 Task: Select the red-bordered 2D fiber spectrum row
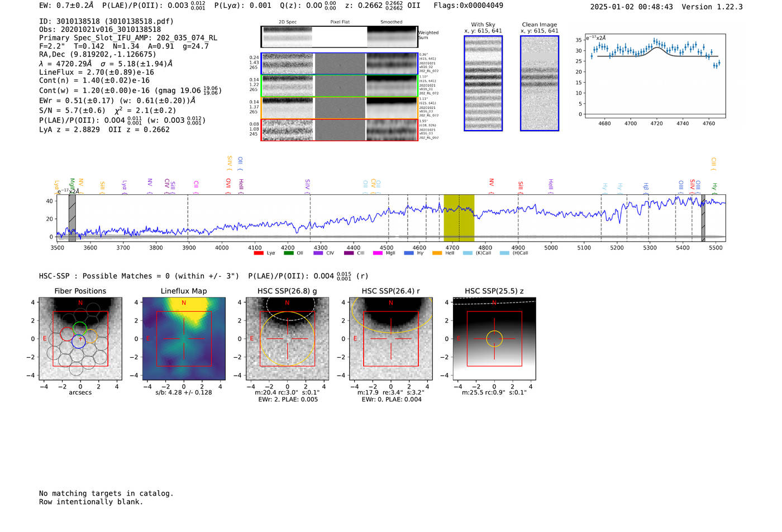pos(340,130)
